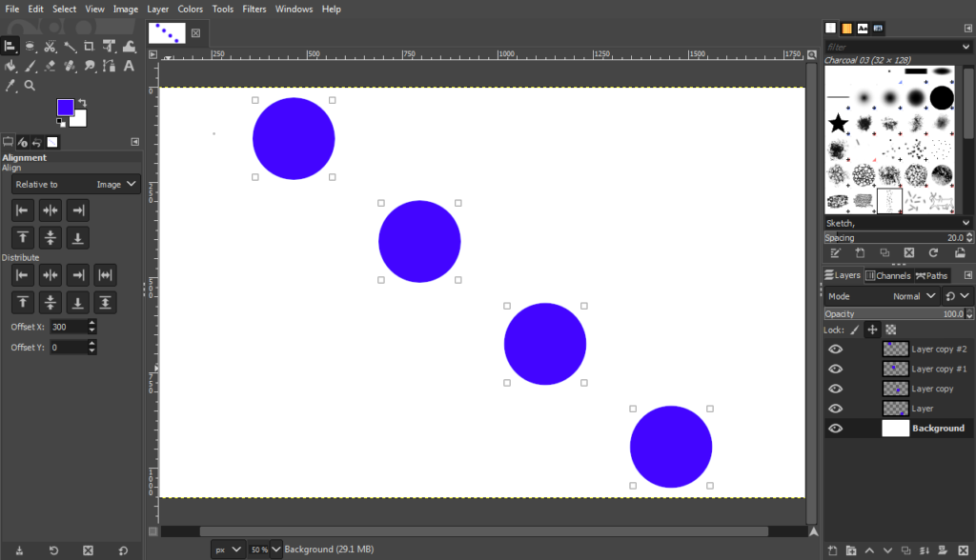Open the Filters menu
This screenshot has height=560, width=976.
254,9
